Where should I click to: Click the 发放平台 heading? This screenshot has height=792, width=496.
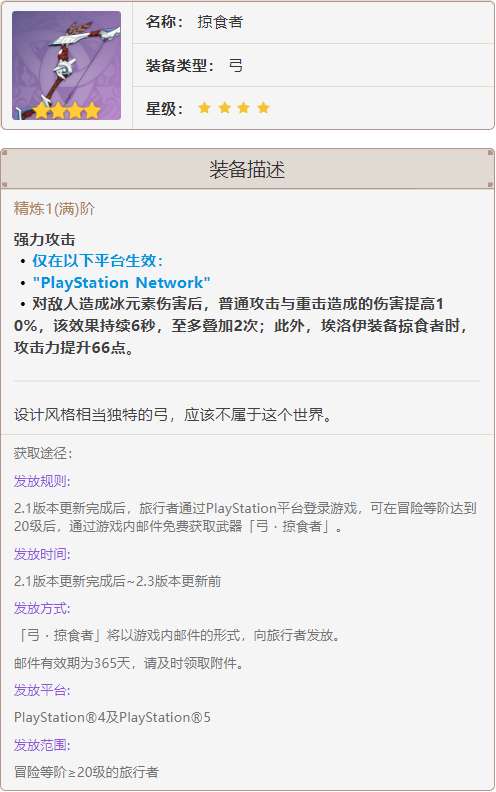click(42, 690)
